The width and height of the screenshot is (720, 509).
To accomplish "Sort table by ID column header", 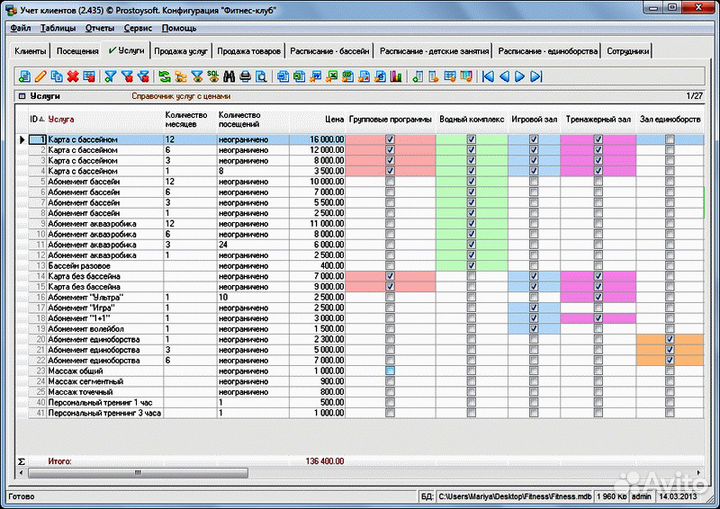I will [x=35, y=119].
